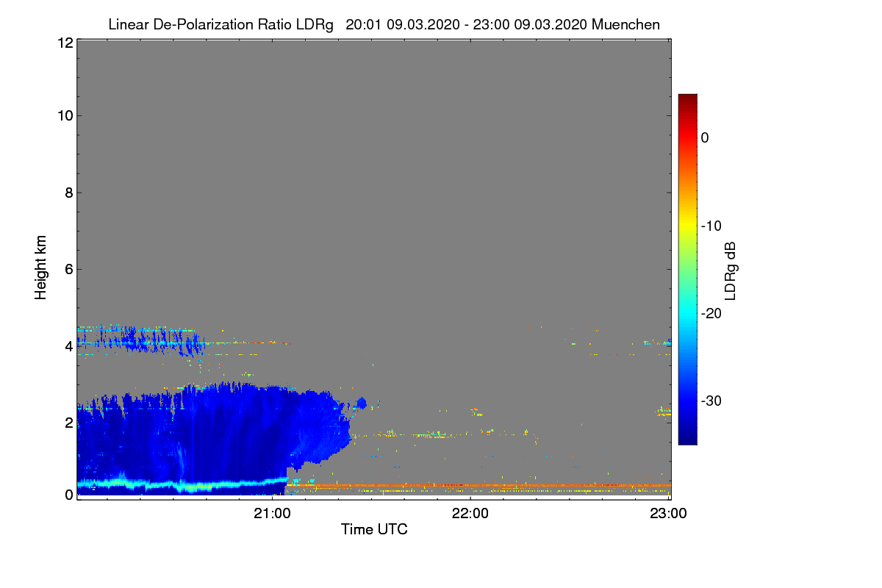Click the height tick label '2'
This screenshot has width=882, height=588.
tap(68, 422)
